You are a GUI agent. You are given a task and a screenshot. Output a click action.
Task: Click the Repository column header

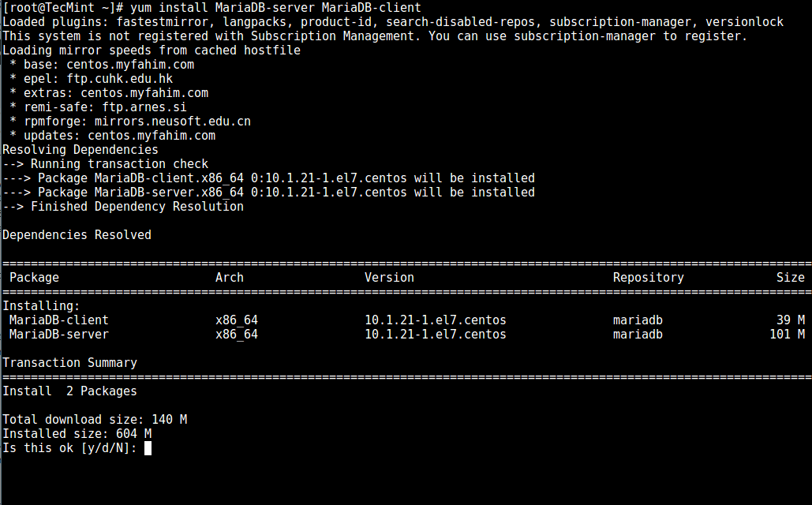[x=648, y=277]
